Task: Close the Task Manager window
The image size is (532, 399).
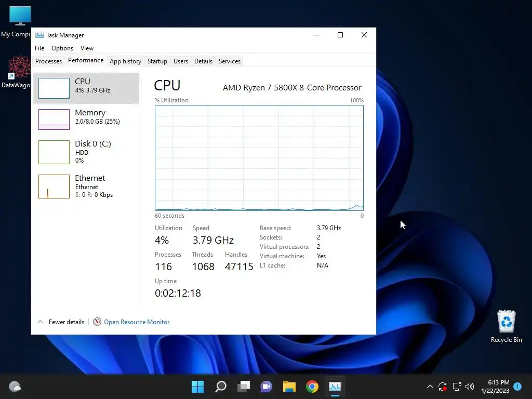Action: click(364, 35)
